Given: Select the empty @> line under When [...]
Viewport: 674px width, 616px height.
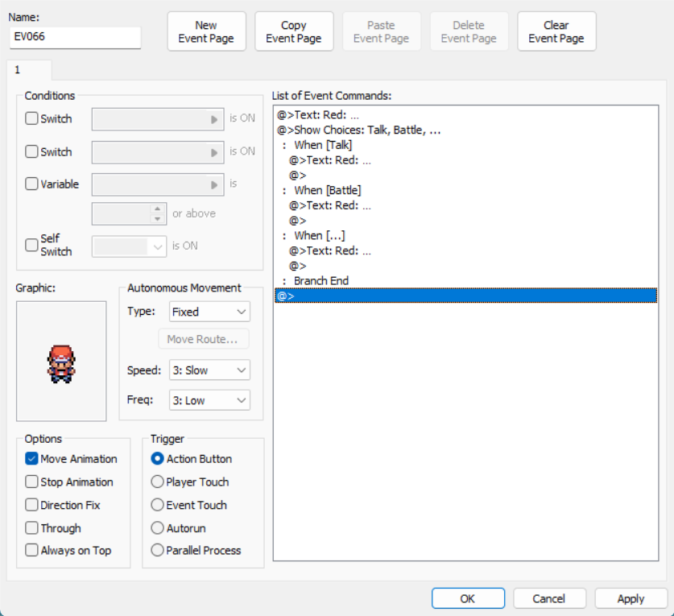Looking at the screenshot, I should click(465, 266).
